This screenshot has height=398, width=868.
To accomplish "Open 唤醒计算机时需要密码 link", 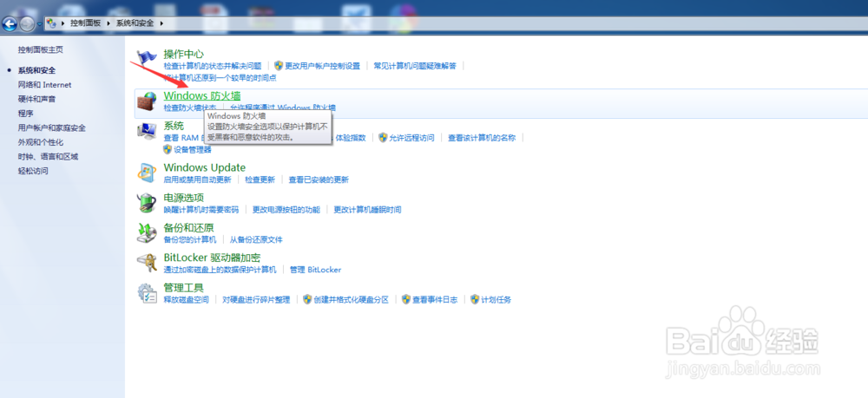I will 201,210.
